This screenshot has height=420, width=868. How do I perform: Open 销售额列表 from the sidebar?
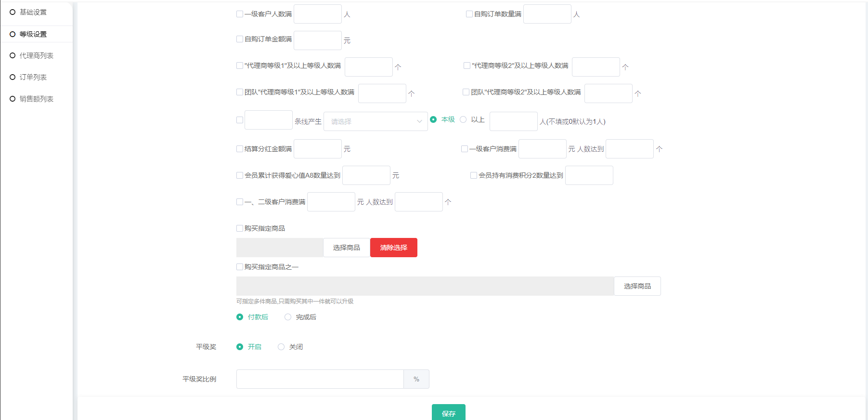coord(36,99)
